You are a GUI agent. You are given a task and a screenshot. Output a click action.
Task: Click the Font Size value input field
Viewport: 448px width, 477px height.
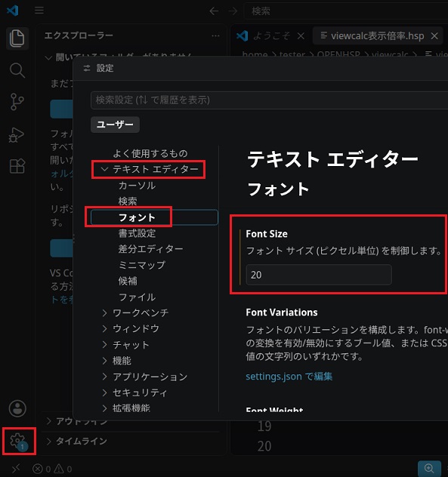[x=319, y=275]
